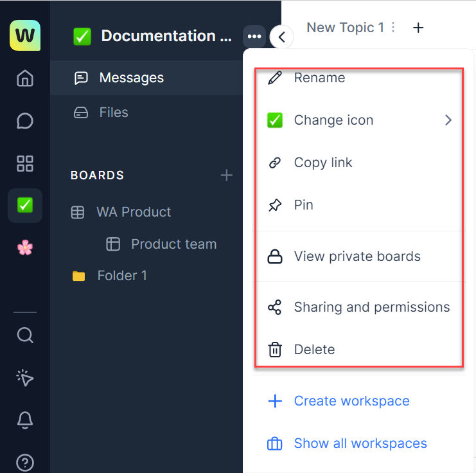Open the Product team board
The image size is (476, 473).
(x=173, y=244)
